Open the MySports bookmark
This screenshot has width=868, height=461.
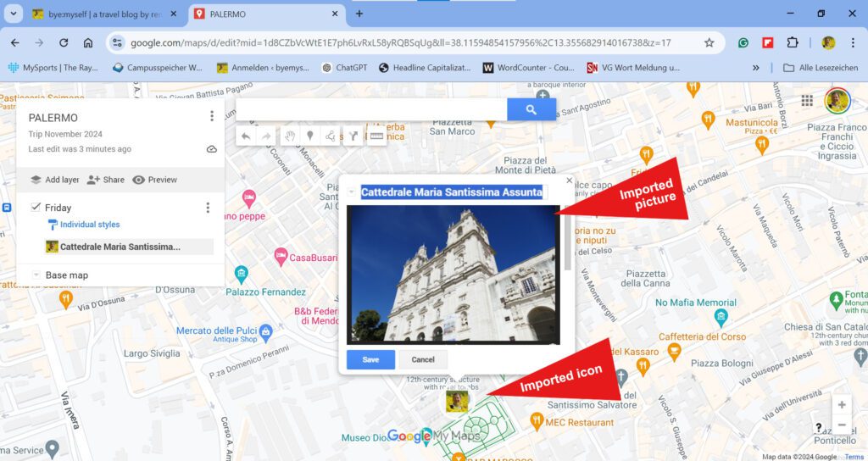(x=53, y=68)
